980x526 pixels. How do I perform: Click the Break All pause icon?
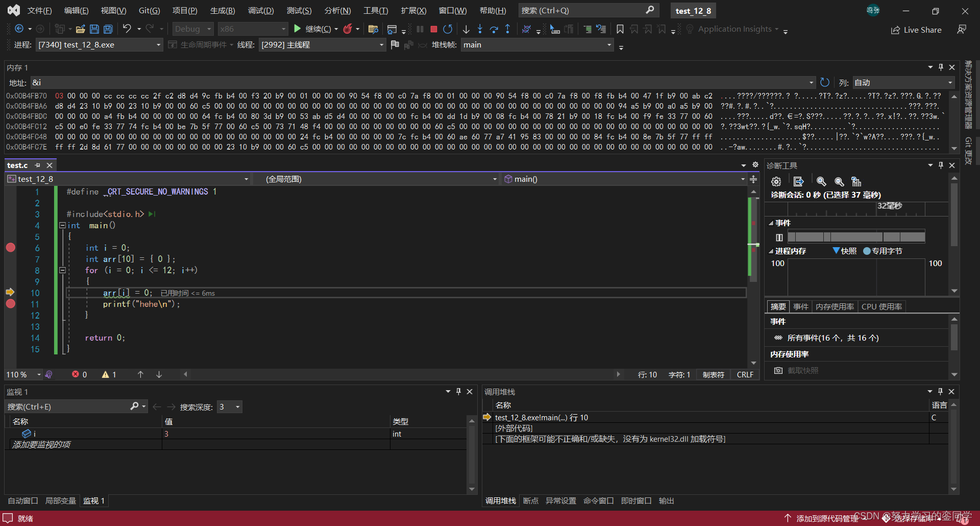420,29
